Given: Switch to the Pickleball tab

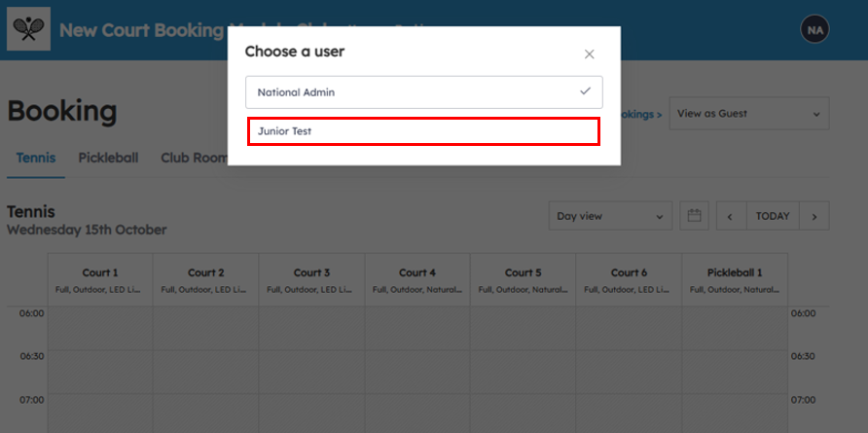Looking at the screenshot, I should (108, 158).
